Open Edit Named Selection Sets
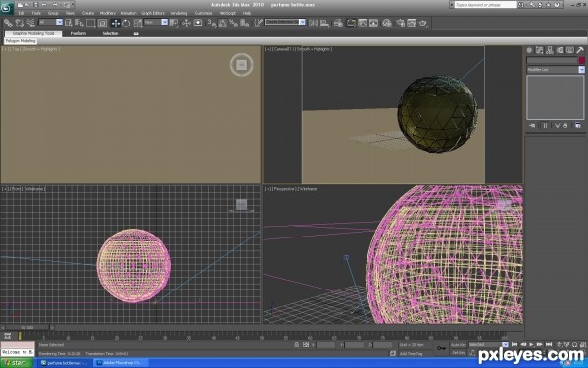 [x=258, y=24]
